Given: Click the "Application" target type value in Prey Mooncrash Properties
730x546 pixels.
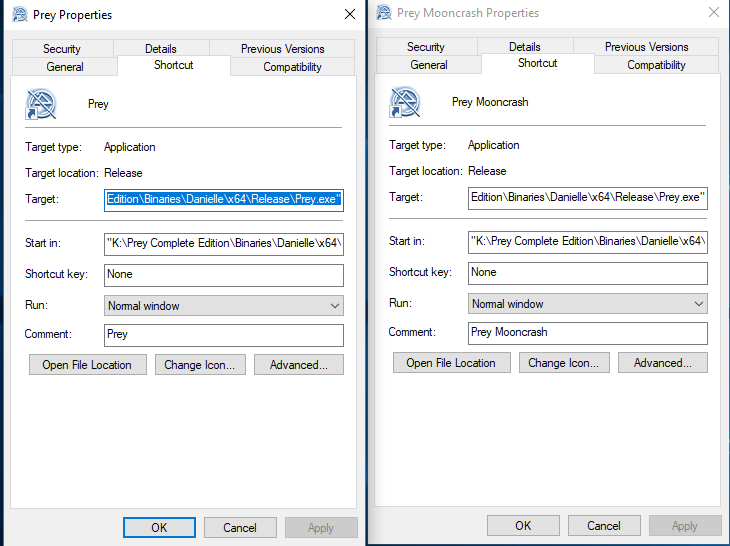Looking at the screenshot, I should coord(494,145).
